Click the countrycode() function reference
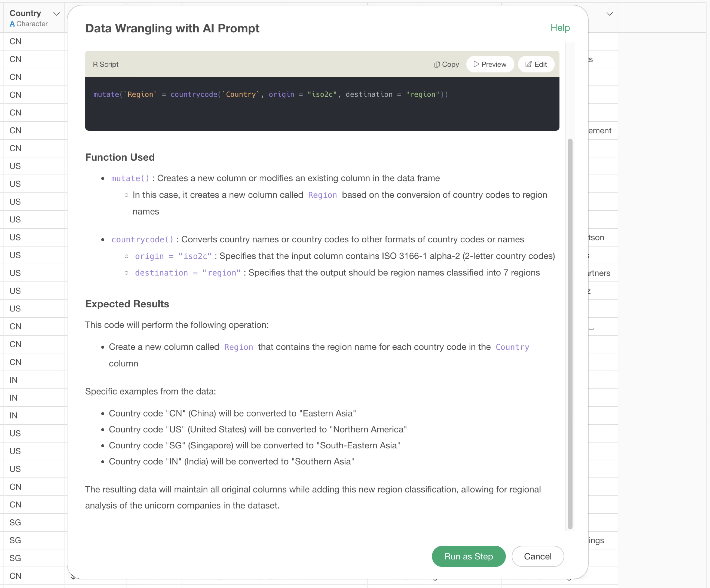The height and width of the screenshot is (588, 710). coord(142,239)
